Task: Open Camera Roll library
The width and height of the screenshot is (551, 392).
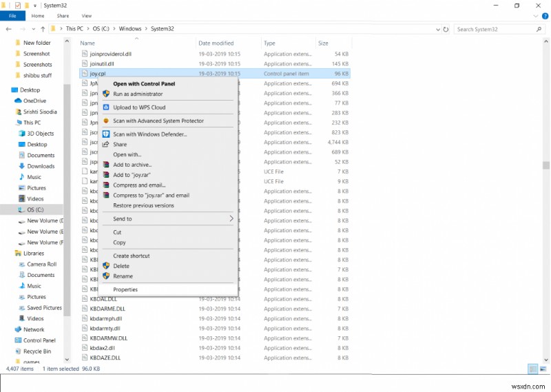Action: coord(42,264)
